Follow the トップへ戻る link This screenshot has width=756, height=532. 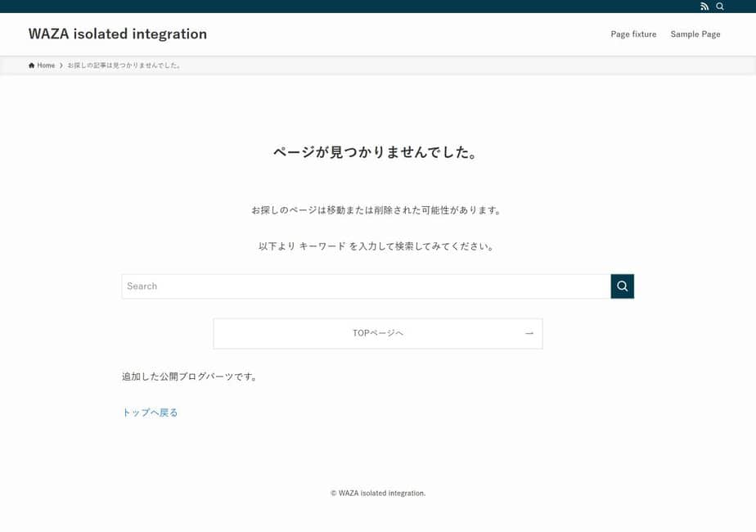(x=150, y=413)
